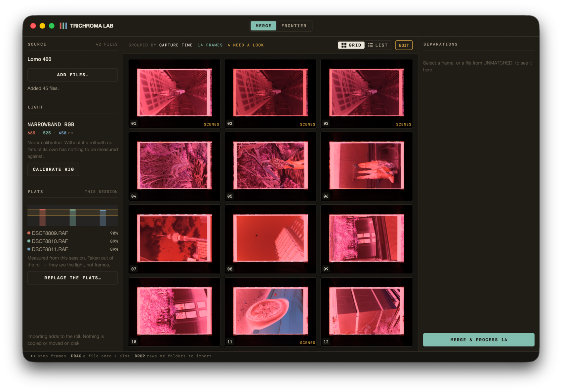Viewport: 562px width, 392px height.
Task: Click the Edit button
Action: pos(404,45)
